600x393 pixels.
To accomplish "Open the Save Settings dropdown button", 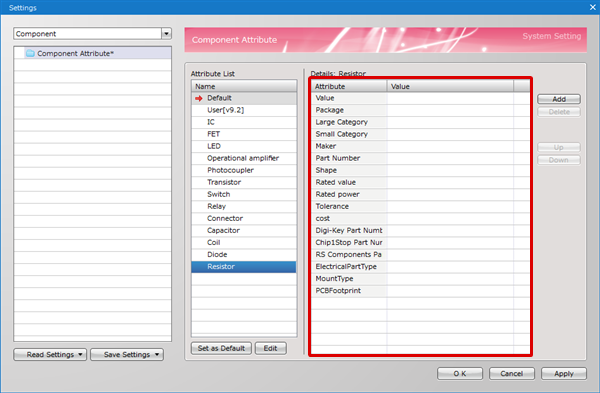I will click(127, 355).
